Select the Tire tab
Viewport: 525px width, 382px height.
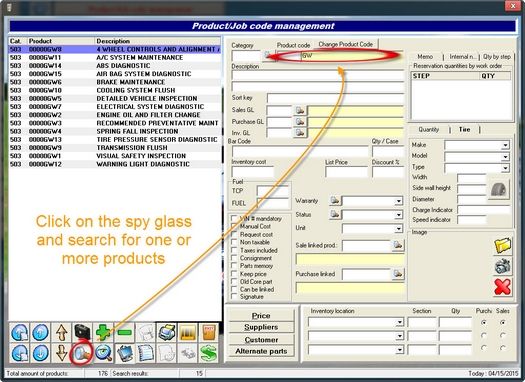point(464,129)
